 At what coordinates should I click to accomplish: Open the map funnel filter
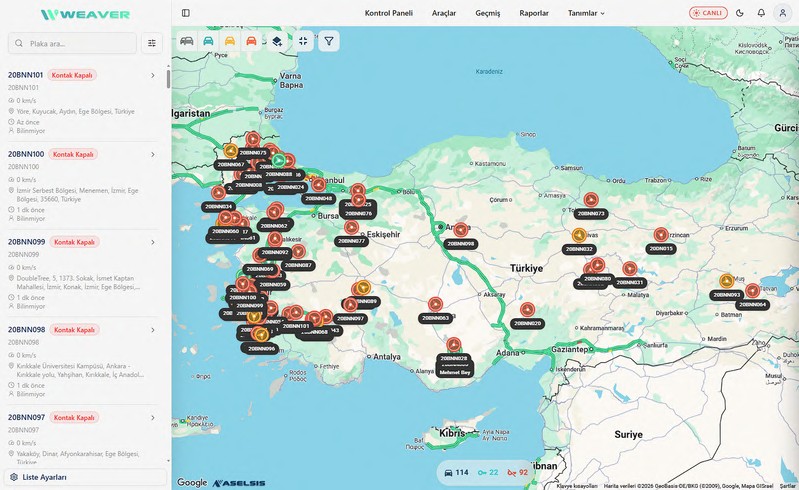(x=329, y=41)
